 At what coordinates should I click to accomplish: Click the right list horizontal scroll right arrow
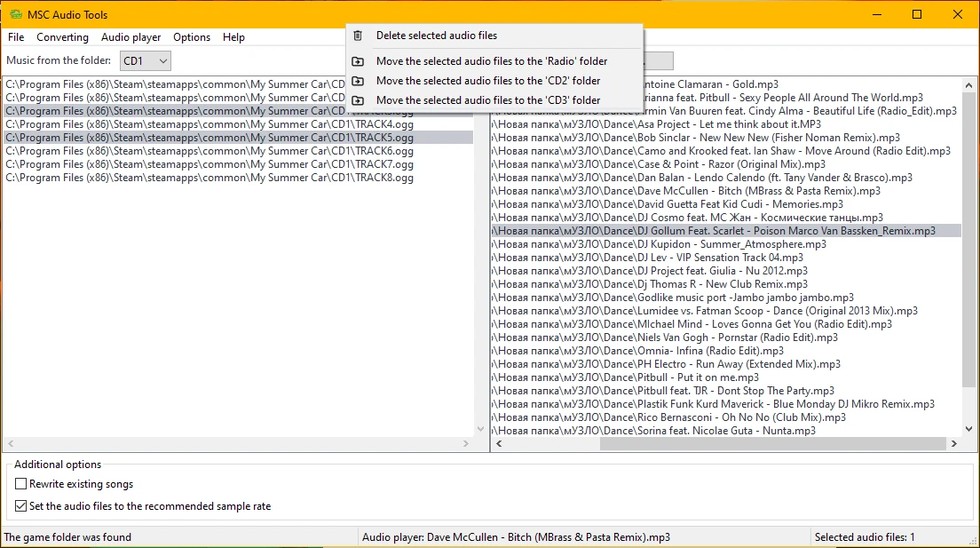click(953, 443)
